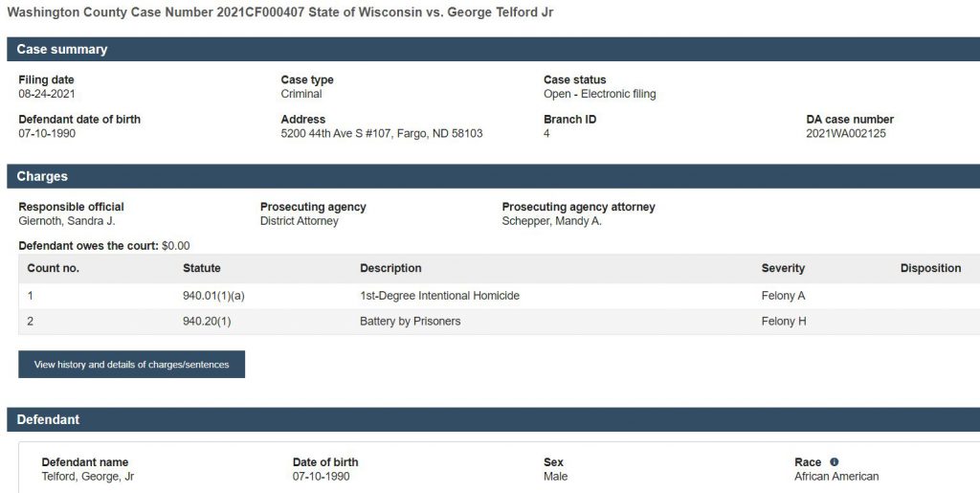Click the Count no. column header
This screenshot has width=980, height=493.
click(53, 268)
